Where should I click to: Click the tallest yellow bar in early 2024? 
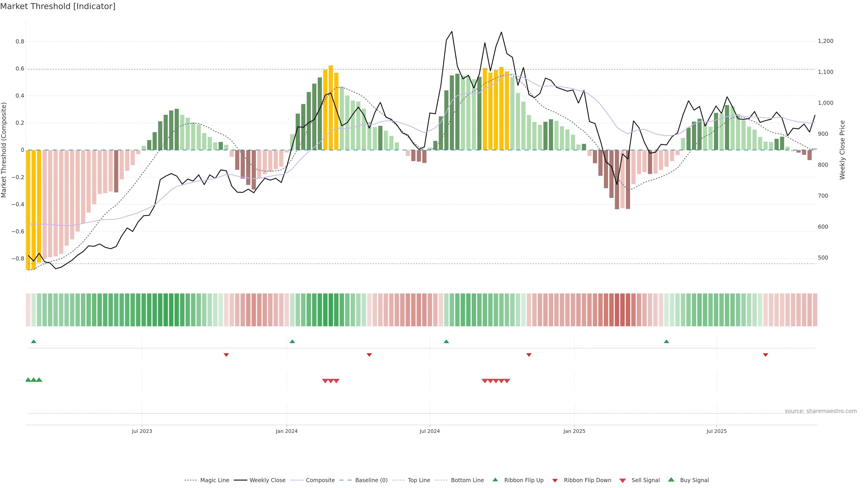pyautogui.click(x=330, y=108)
